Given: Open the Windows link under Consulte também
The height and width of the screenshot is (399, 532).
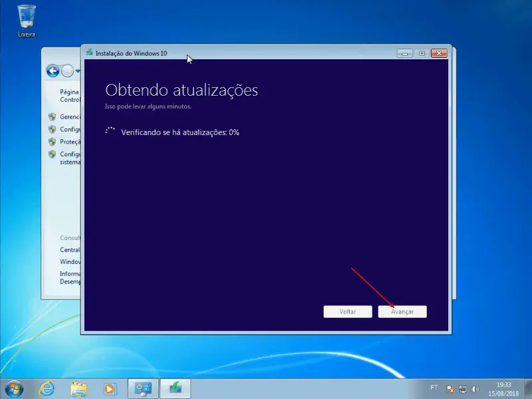Looking at the screenshot, I should (x=70, y=261).
